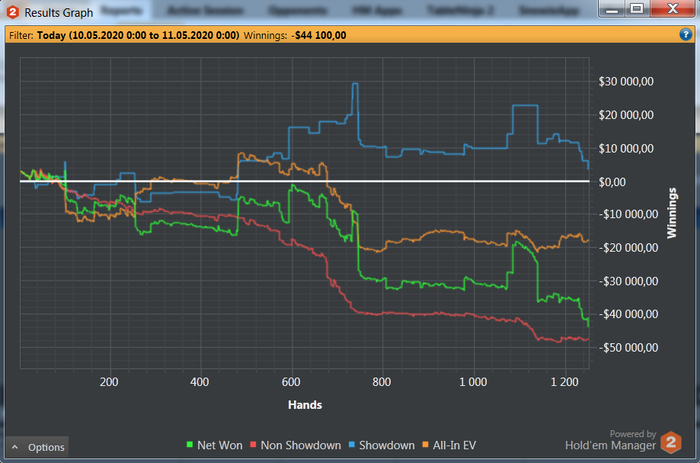Click the -$20 000,00 axis label
The image size is (700, 463).
click(x=629, y=248)
